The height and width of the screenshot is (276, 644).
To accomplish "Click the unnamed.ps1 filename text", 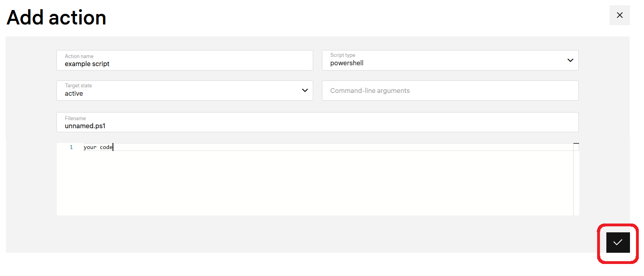I will pos(85,126).
